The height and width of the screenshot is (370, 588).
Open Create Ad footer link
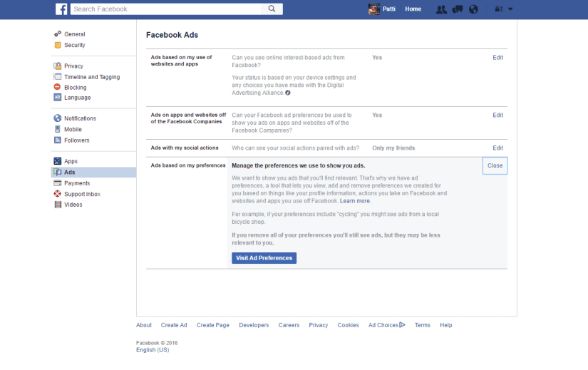(x=174, y=325)
